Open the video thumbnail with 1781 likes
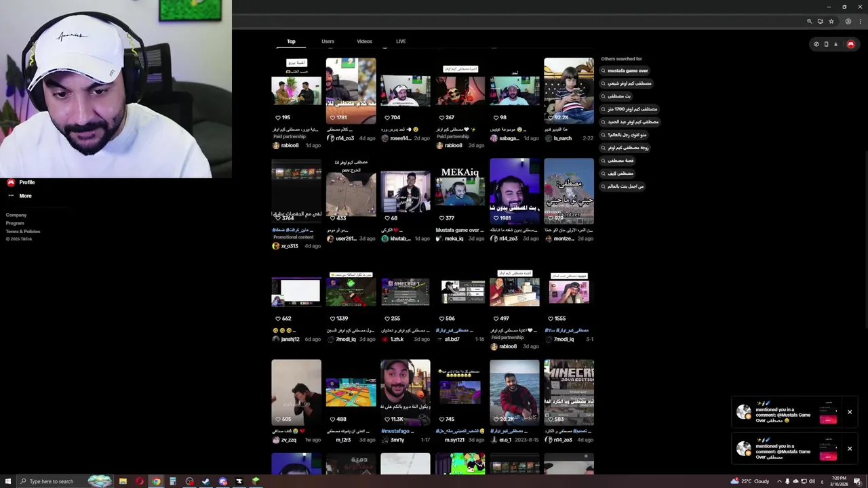868x488 pixels. coord(351,91)
